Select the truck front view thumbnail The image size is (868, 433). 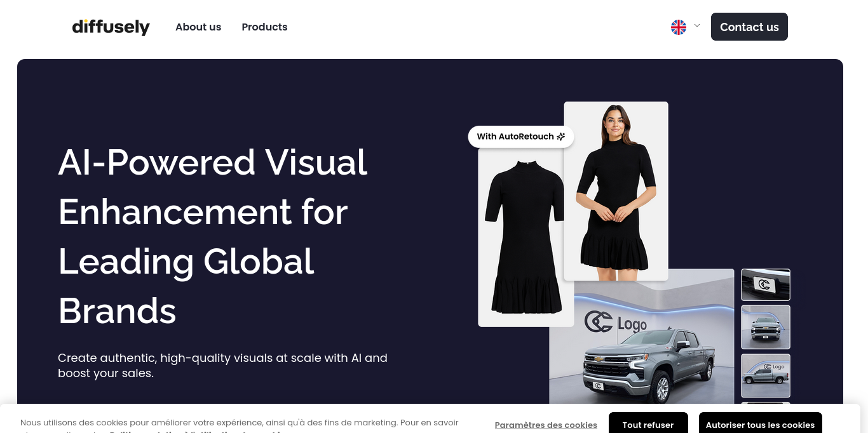click(x=766, y=327)
